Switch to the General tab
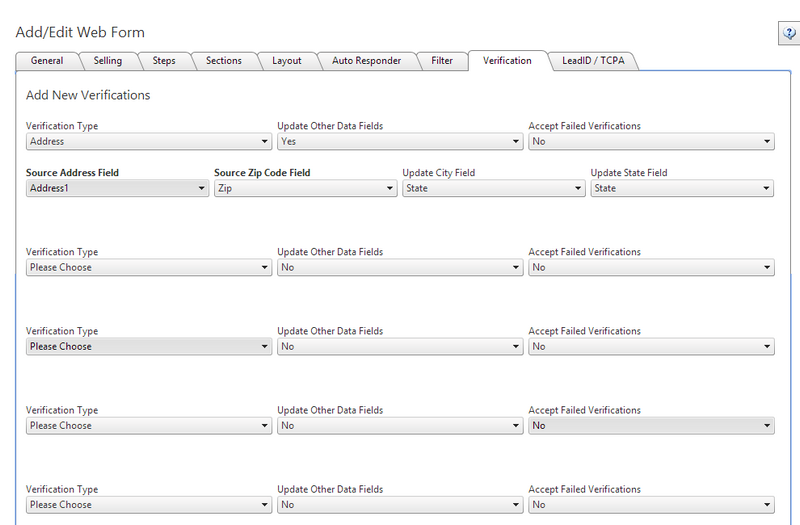 (x=47, y=61)
